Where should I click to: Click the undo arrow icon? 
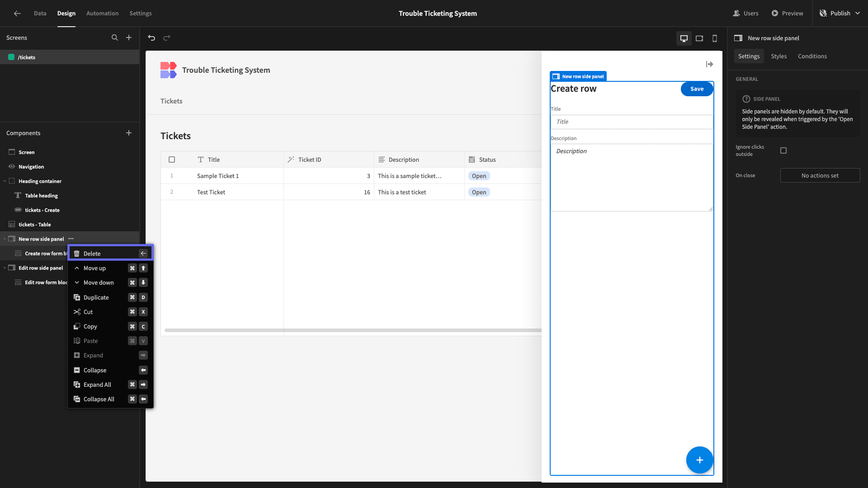pyautogui.click(x=151, y=38)
